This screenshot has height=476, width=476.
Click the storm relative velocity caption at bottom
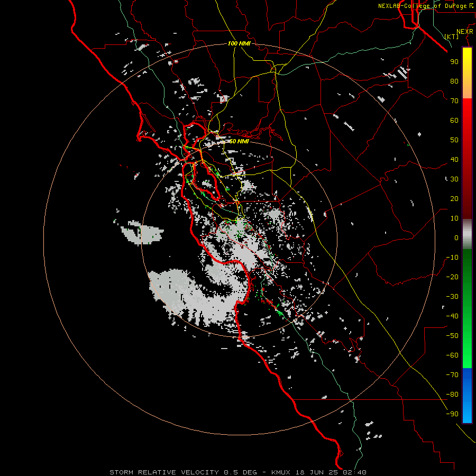coord(238,472)
